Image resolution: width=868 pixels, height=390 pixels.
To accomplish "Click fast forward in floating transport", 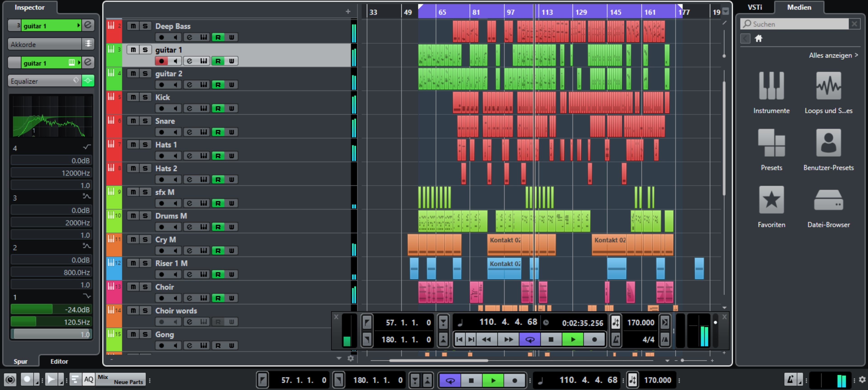I will (508, 339).
